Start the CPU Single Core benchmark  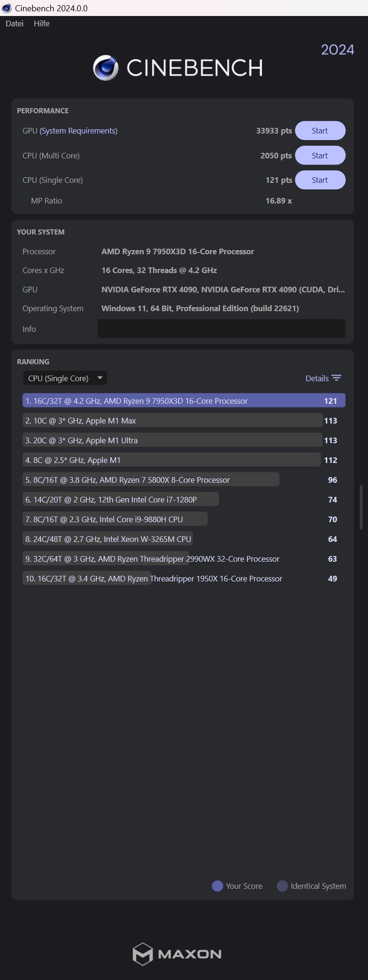(x=320, y=180)
